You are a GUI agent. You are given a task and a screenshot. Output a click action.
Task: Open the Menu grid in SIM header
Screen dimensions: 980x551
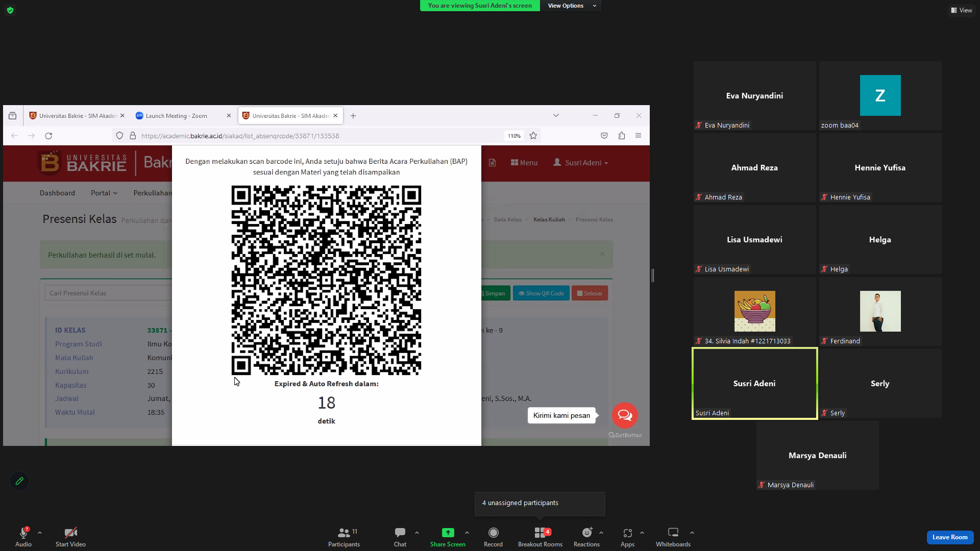click(x=524, y=163)
